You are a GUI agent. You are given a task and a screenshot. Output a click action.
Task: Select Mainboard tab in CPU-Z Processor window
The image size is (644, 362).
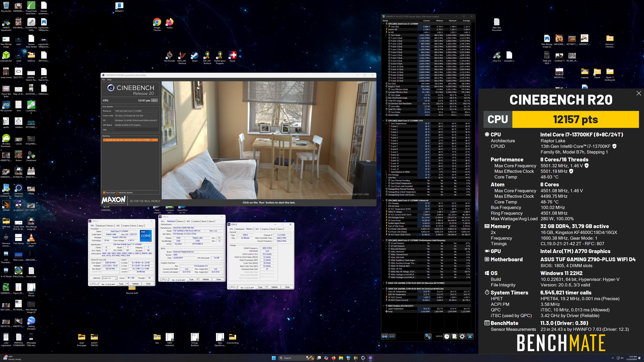pyautogui.click(x=101, y=226)
